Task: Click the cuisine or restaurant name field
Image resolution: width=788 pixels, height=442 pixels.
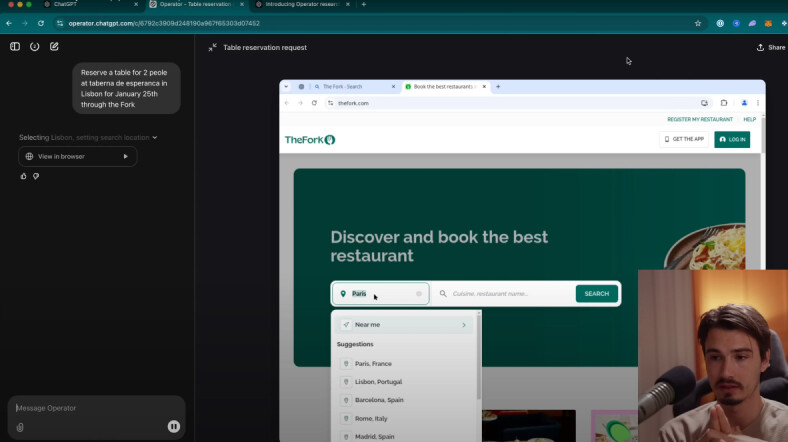Action: click(x=505, y=293)
